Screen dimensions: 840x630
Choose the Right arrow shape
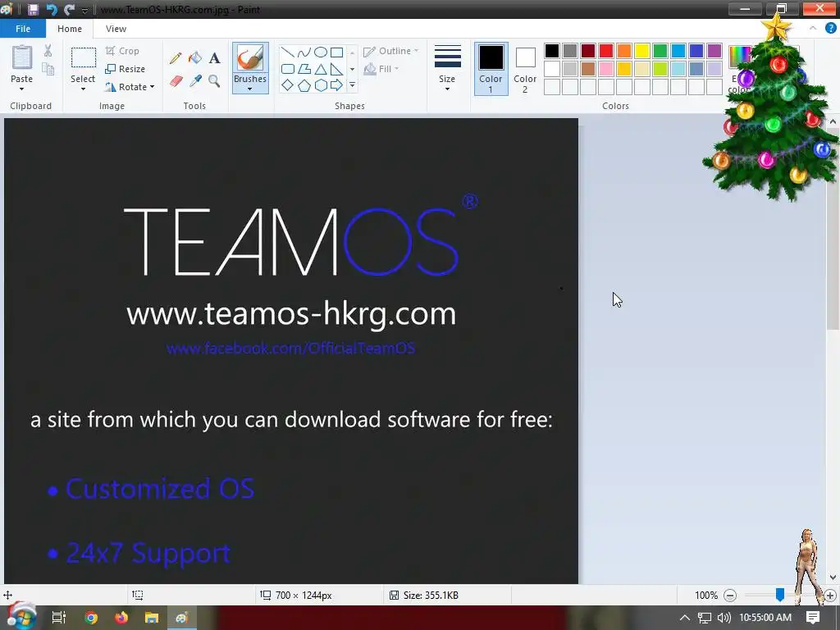coord(336,85)
